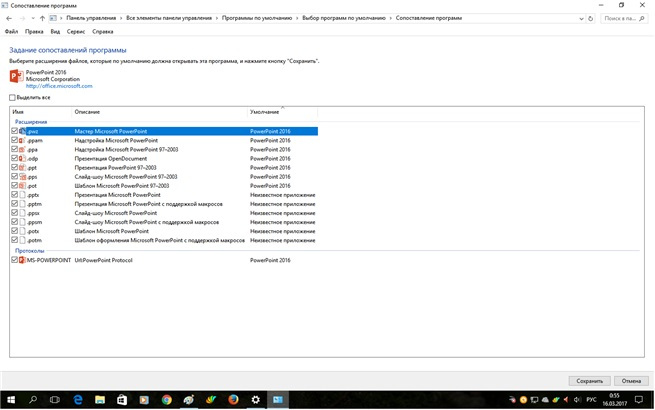This screenshot has width=655, height=410.
Task: Click the 'Сохранить' button
Action: pos(589,381)
